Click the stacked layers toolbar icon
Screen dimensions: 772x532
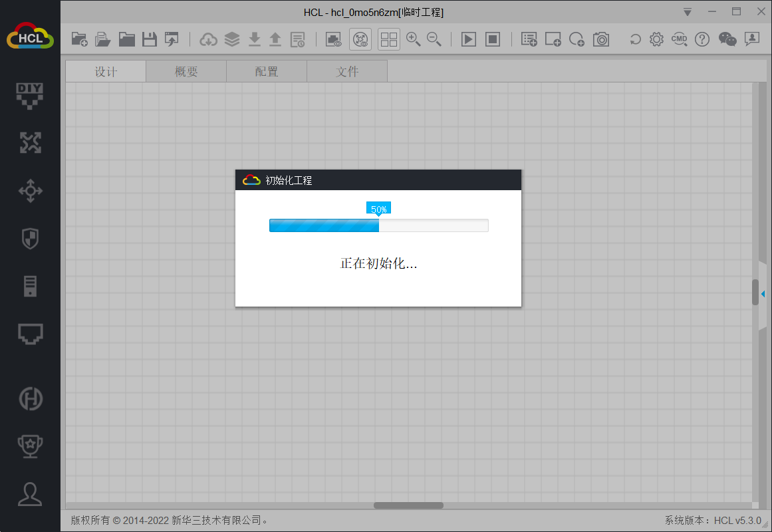(x=231, y=39)
